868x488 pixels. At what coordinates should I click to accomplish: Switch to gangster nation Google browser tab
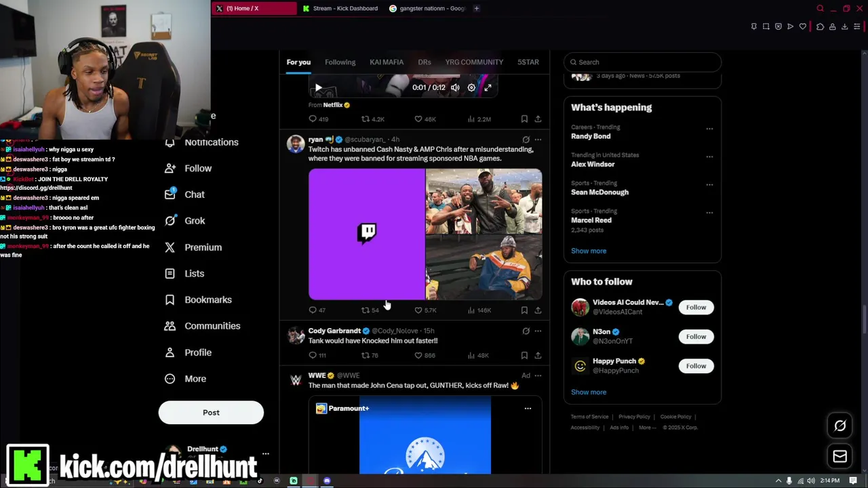click(427, 8)
